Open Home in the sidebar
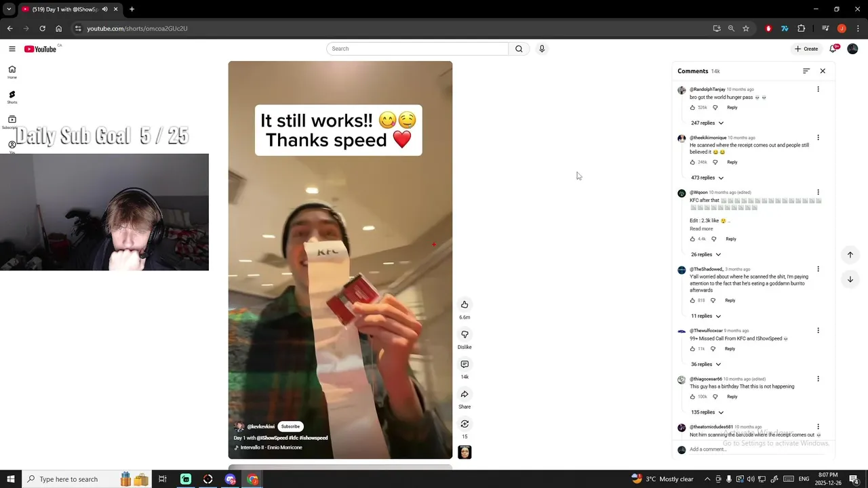868x488 pixels. 12,72
